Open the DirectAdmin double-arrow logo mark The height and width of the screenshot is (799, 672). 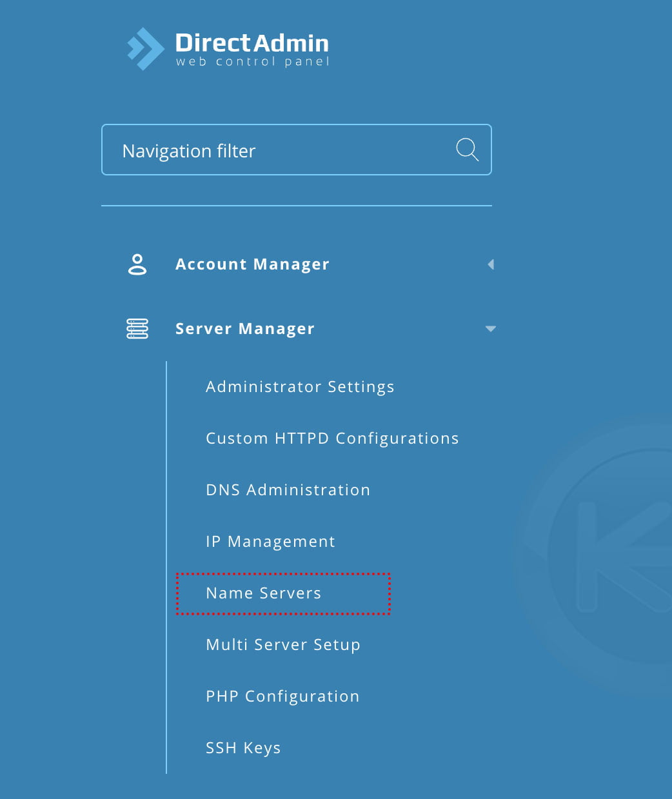pos(145,46)
